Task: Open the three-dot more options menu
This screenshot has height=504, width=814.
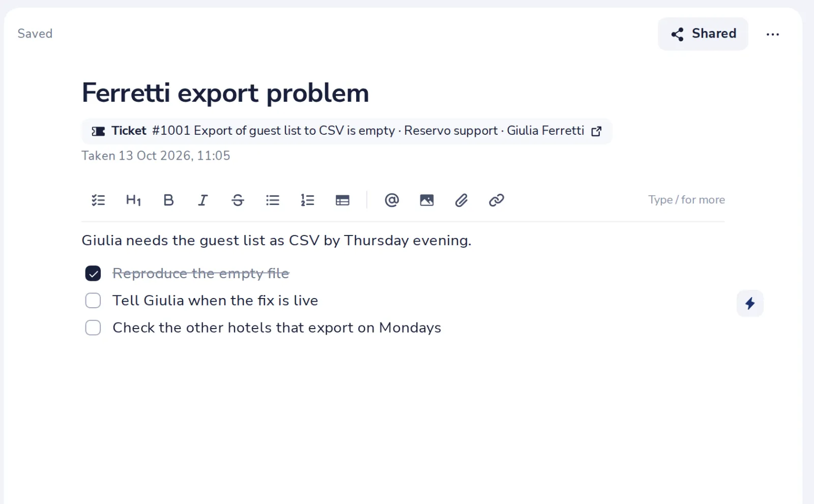Action: click(x=773, y=34)
